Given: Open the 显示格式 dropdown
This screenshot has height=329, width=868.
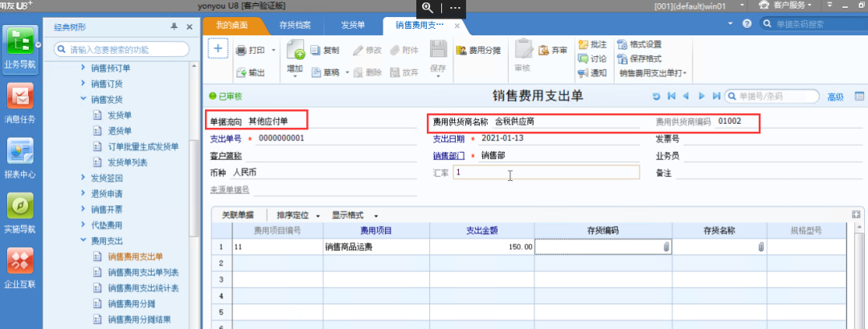Looking at the screenshot, I should (355, 215).
